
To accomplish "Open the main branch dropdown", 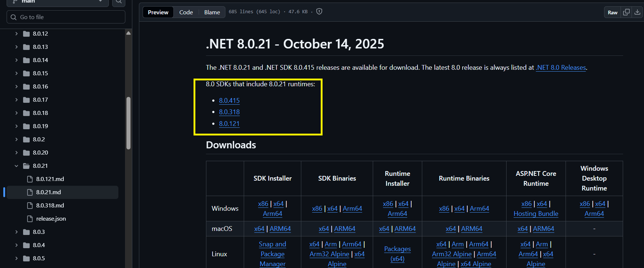I will (58, 2).
